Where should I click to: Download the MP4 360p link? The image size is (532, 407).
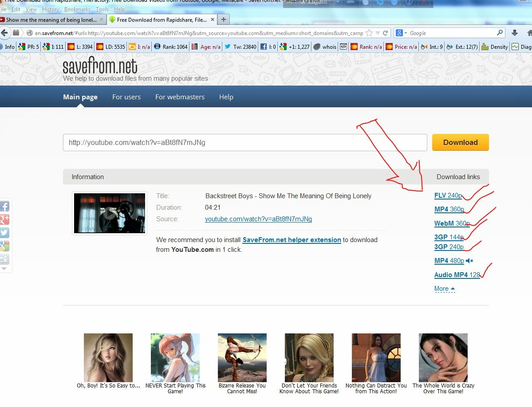(449, 209)
